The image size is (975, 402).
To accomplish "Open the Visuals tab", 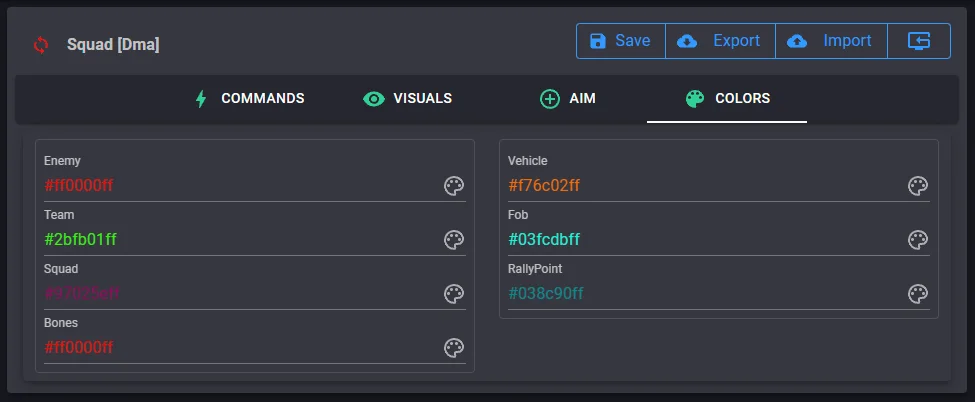I will (x=408, y=99).
